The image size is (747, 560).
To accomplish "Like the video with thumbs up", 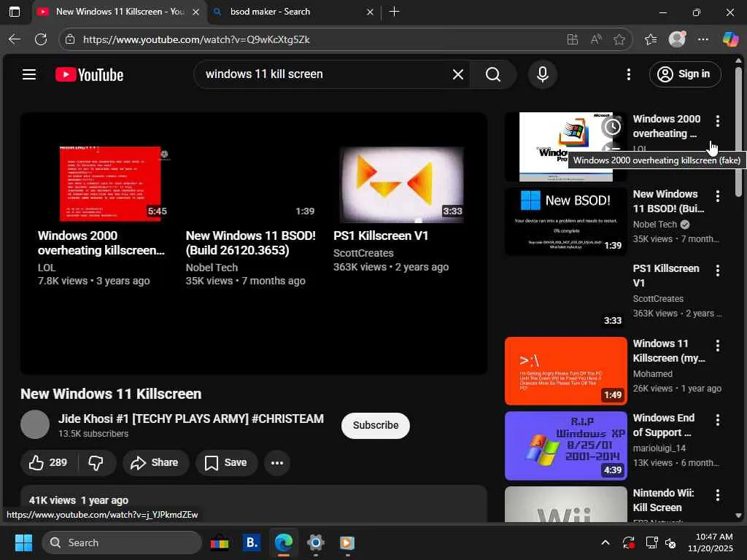I will pos(48,462).
